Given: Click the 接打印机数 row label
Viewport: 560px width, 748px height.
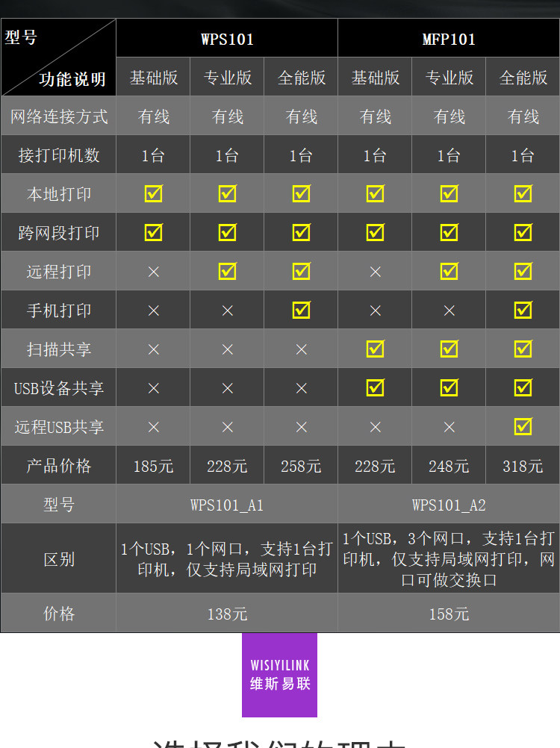Looking at the screenshot, I should [x=59, y=155].
